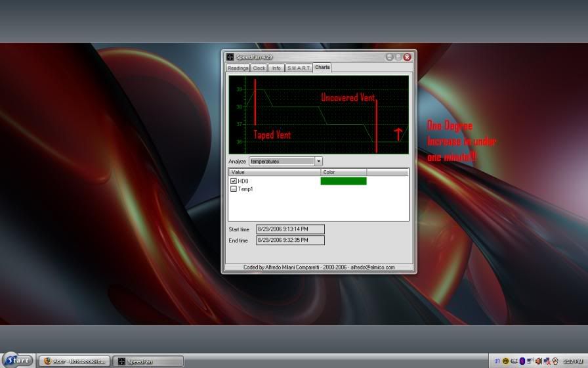Viewport: 588px width, 368px height.
Task: Switch to Acer NotebookRe... Firefox taskbar button
Action: 75,361
